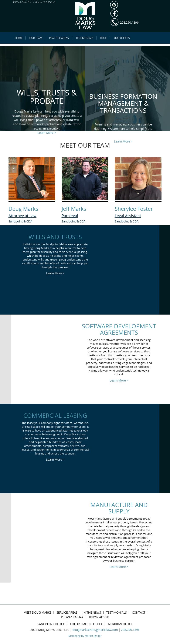Click Learn More under Software Development Agreements
This screenshot has height=644, width=170.
click(x=119, y=380)
